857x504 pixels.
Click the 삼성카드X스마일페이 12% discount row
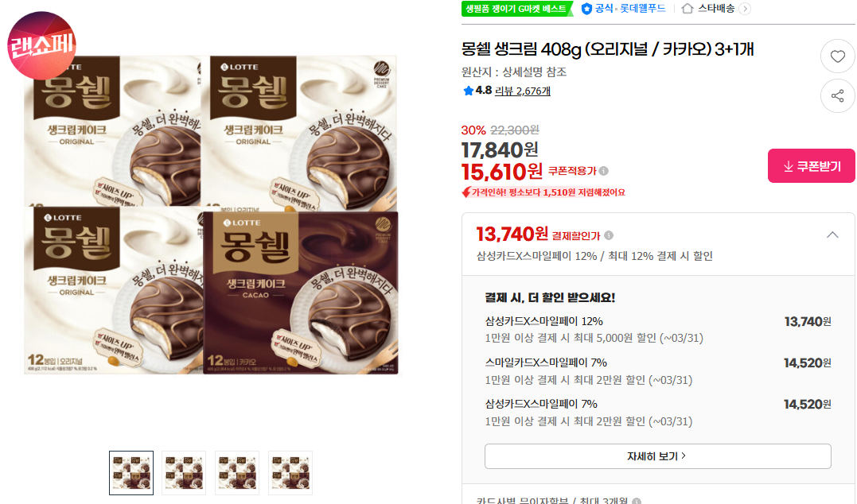tap(657, 329)
